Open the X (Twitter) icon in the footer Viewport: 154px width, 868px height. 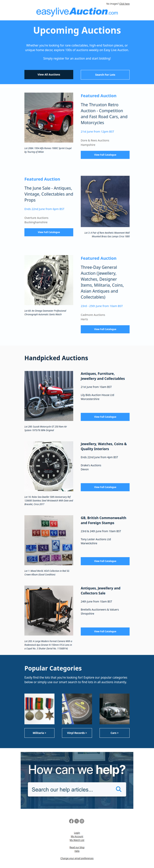coord(77,821)
